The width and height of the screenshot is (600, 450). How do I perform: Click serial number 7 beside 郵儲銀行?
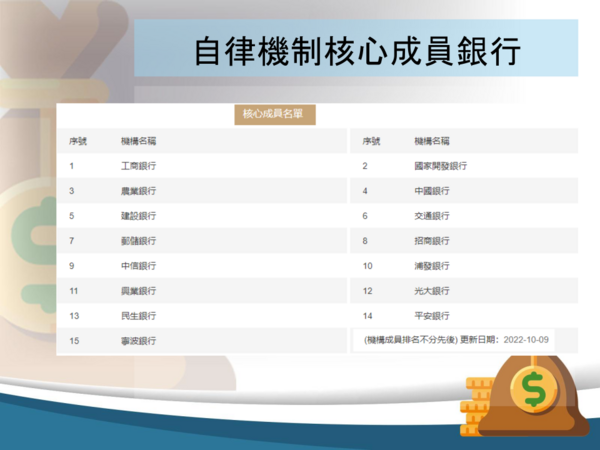click(x=72, y=241)
